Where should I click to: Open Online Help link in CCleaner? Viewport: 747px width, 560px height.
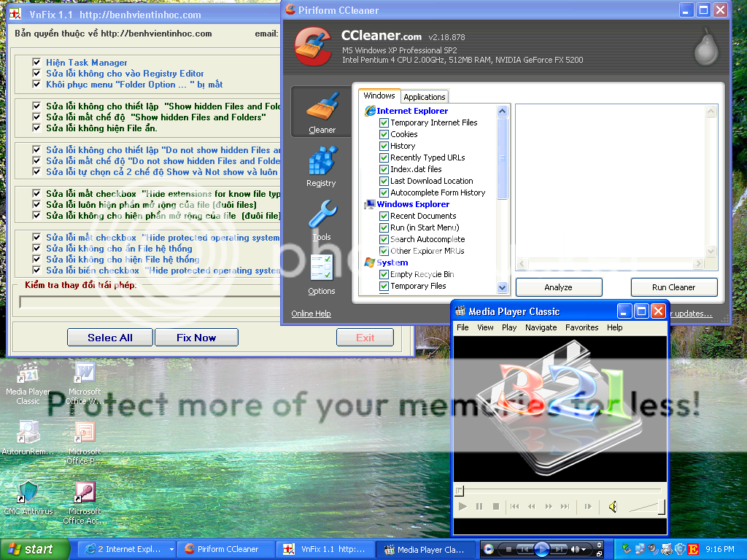(x=311, y=314)
